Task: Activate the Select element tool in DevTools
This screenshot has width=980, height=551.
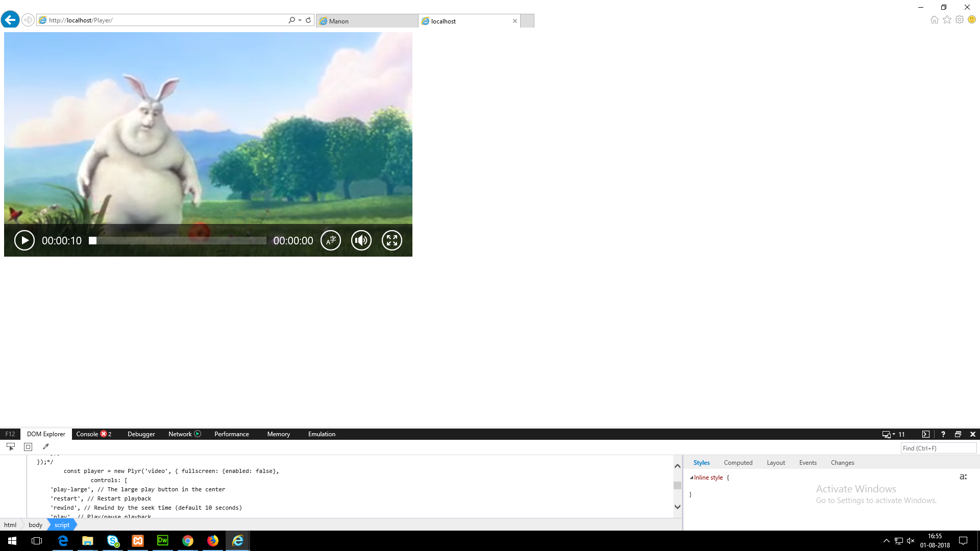Action: [11, 447]
